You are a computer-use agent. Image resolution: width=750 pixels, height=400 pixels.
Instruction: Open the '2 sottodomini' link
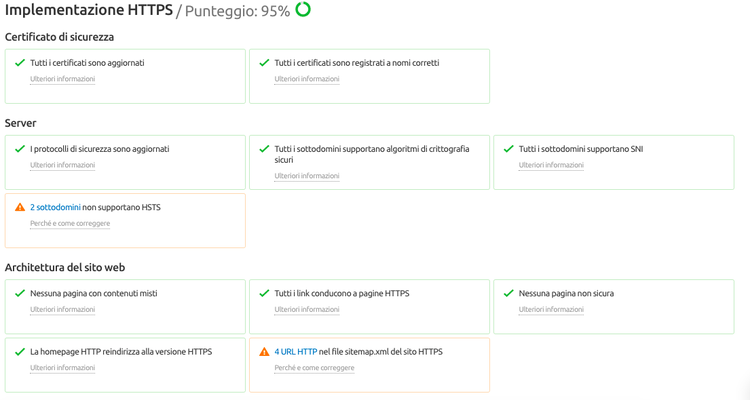point(55,207)
